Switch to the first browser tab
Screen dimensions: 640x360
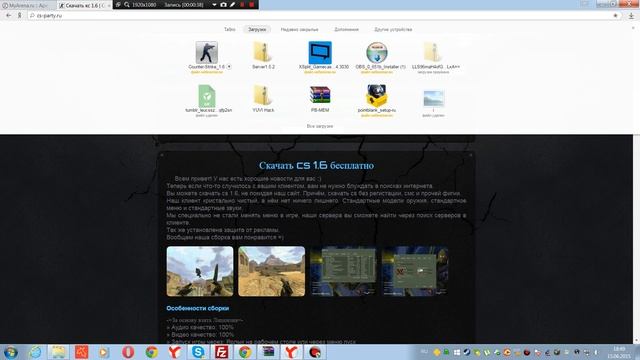28,5
